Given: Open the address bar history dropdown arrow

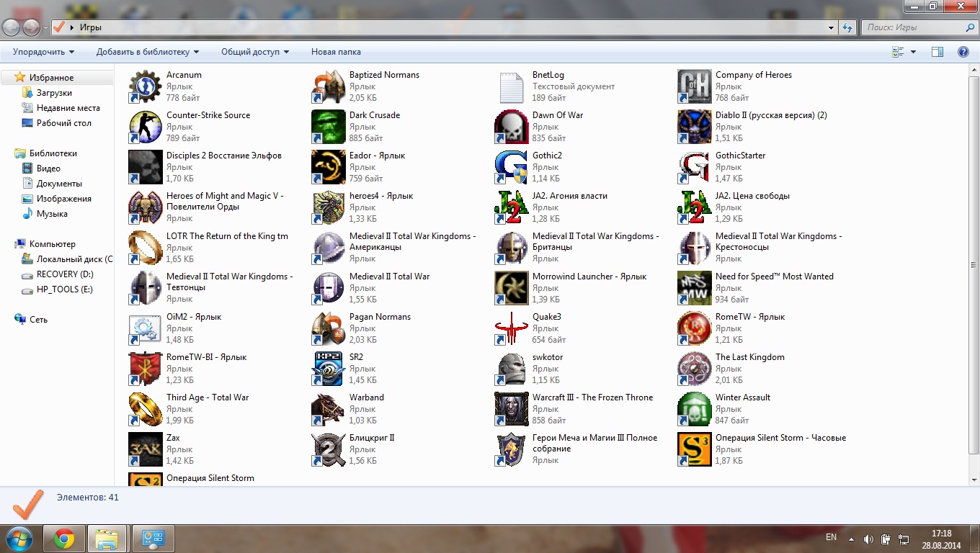Looking at the screenshot, I should click(x=831, y=27).
